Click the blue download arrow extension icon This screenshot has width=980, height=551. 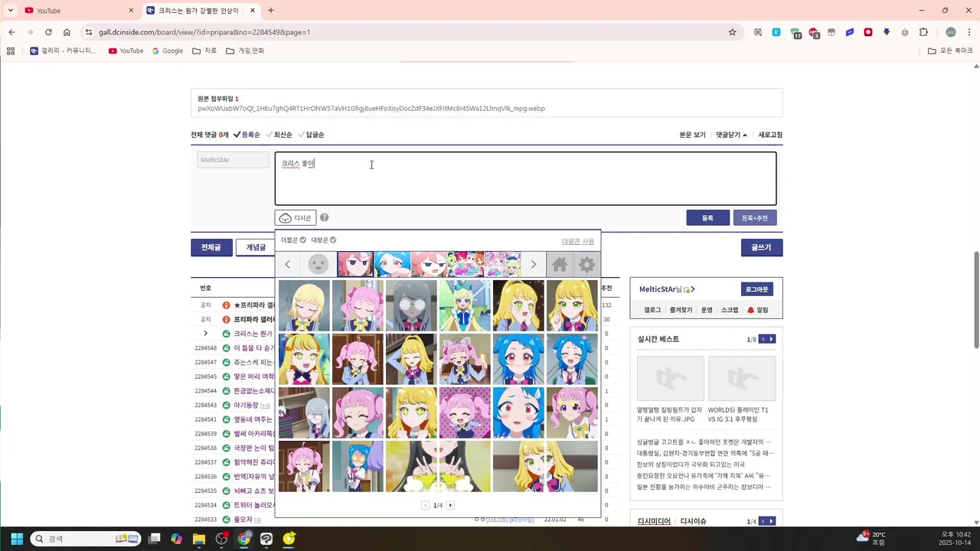click(887, 32)
